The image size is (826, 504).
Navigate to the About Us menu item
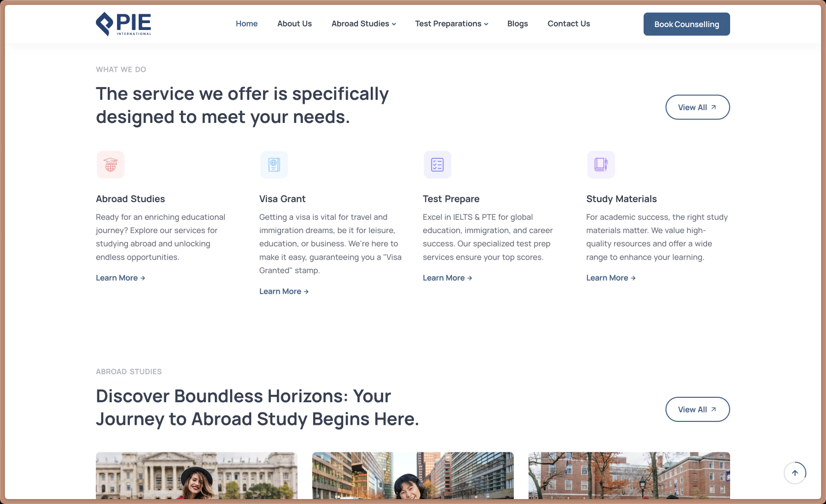pos(294,24)
